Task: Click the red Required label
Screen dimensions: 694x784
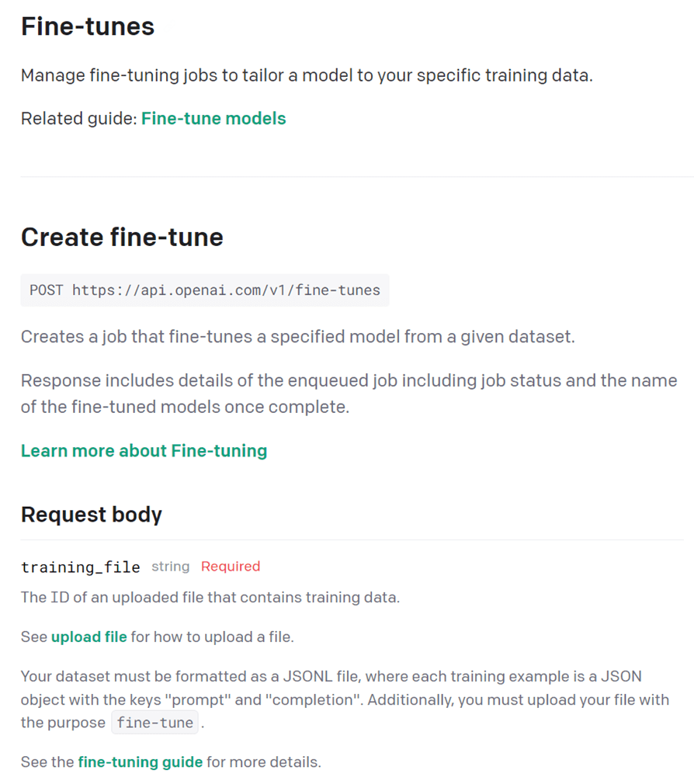Action: coord(231,567)
